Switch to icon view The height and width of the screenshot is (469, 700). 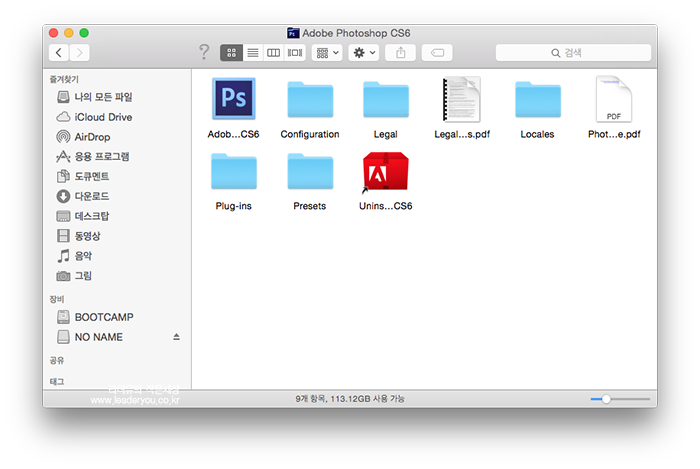tap(231, 53)
